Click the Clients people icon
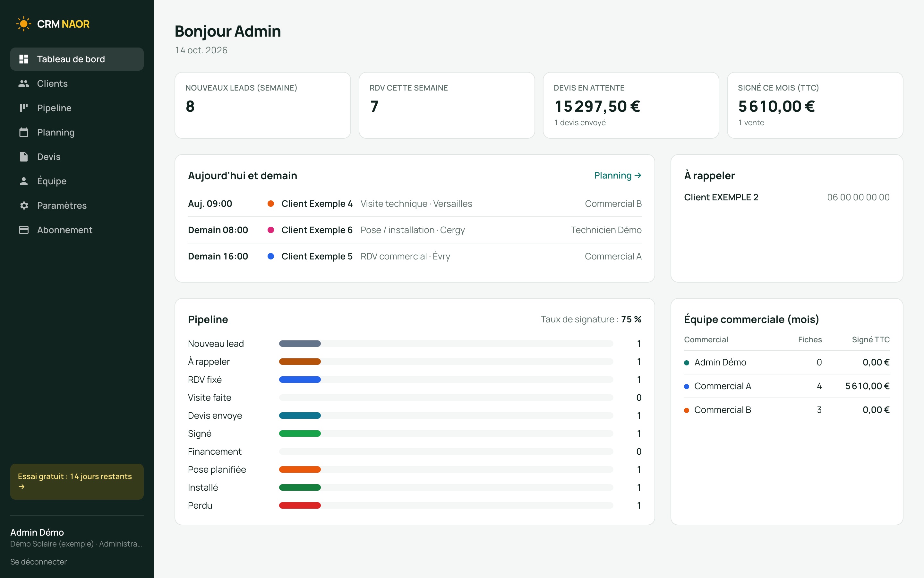 coord(24,83)
